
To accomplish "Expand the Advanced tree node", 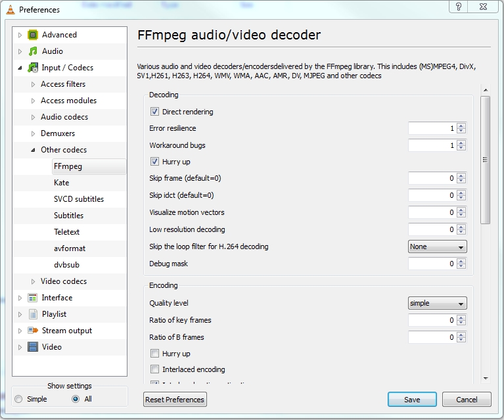I will click(20, 35).
